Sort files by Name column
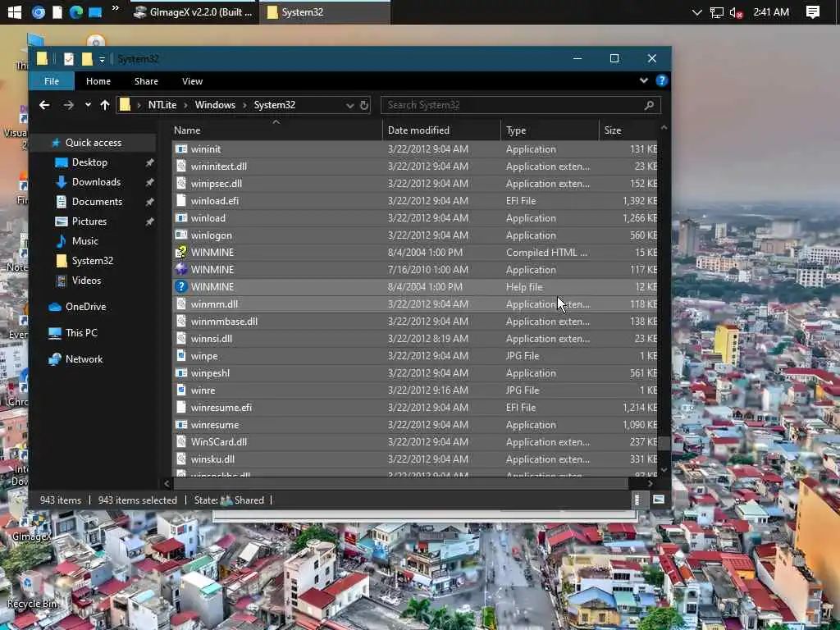 (276, 130)
